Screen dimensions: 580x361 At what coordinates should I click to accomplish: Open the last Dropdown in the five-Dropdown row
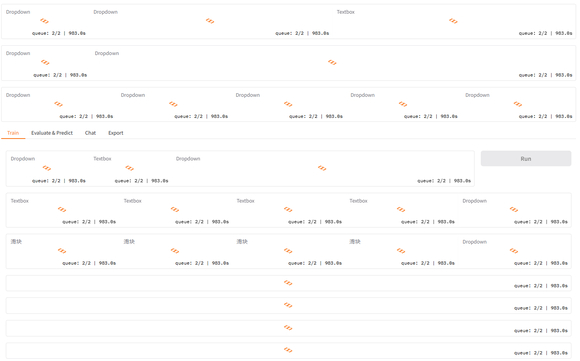[519, 105]
